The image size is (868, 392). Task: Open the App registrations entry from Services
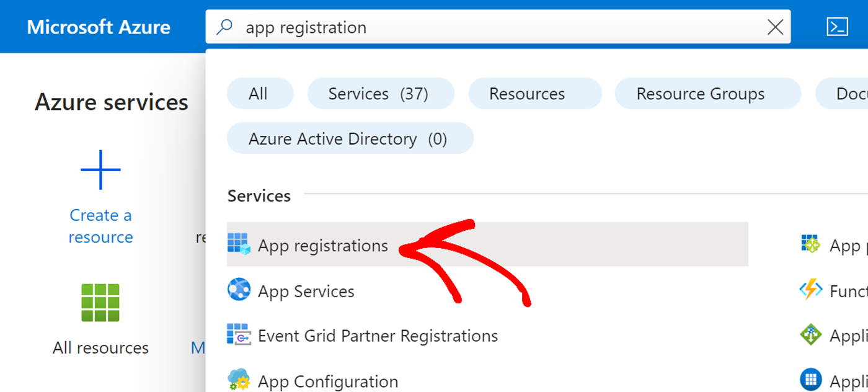coord(322,244)
